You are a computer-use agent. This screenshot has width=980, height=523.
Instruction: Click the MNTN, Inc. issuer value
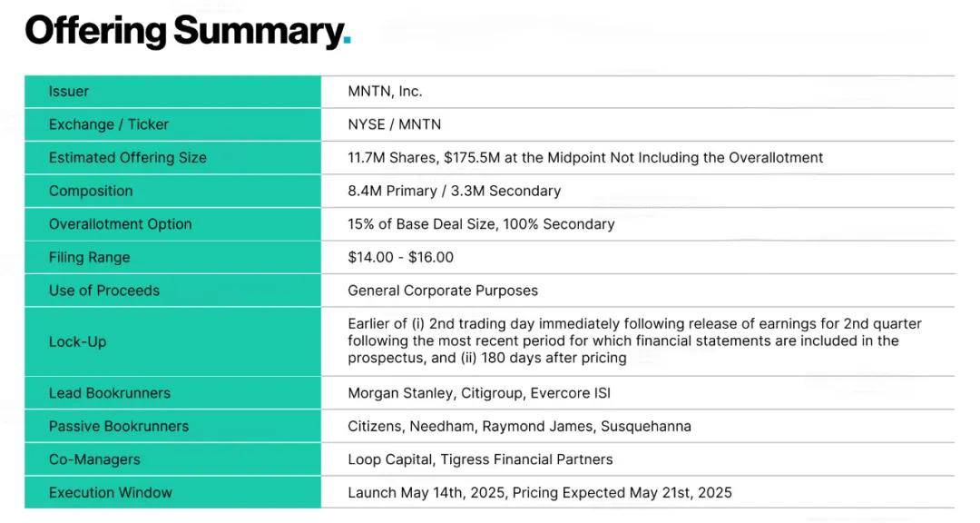385,92
